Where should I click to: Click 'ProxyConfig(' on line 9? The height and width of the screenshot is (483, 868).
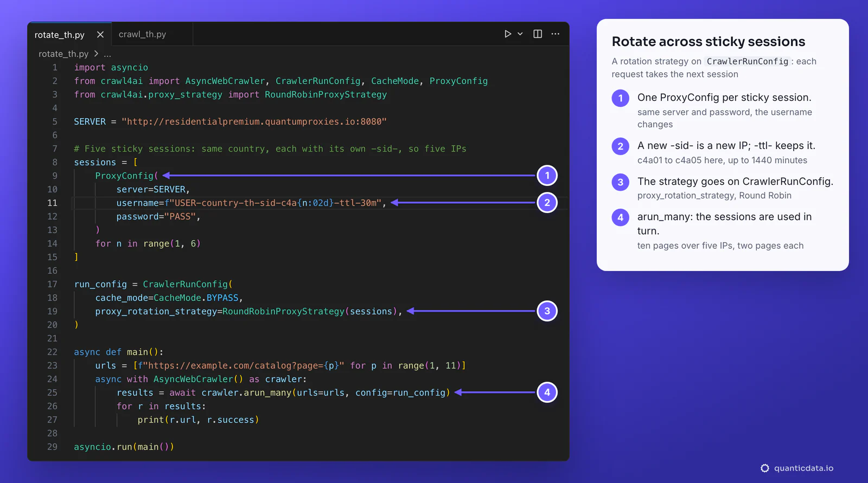[x=127, y=176]
